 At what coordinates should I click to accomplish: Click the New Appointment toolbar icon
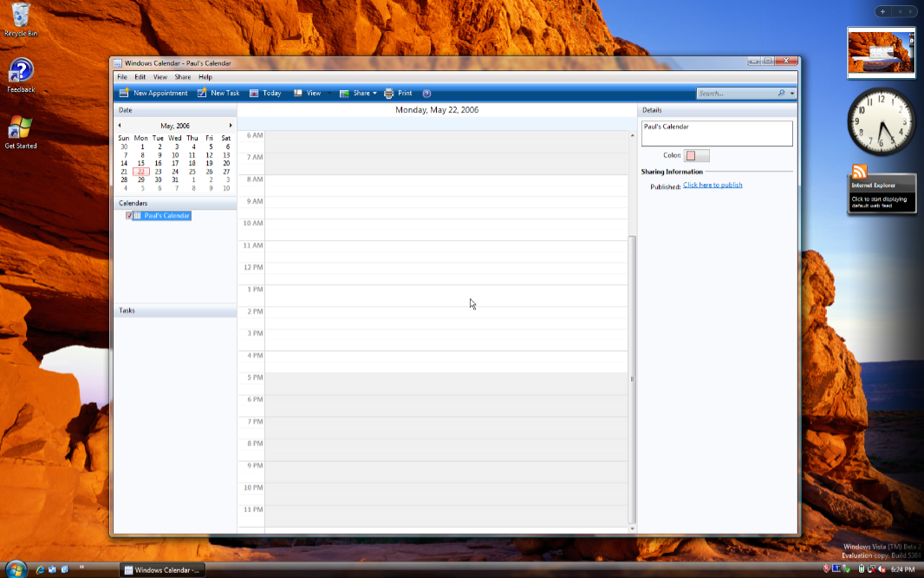(124, 93)
